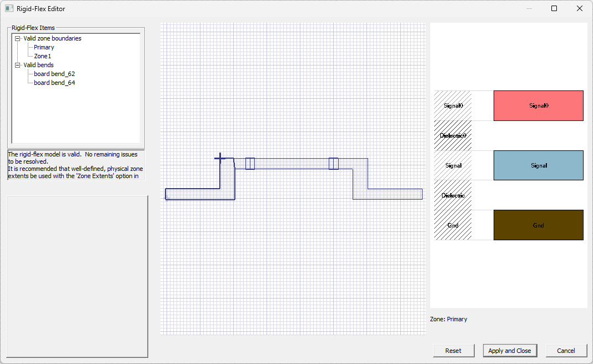Screen dimensions: 593x364
Task: Select the hatched Gnd layer pattern icon
Action: (453, 225)
